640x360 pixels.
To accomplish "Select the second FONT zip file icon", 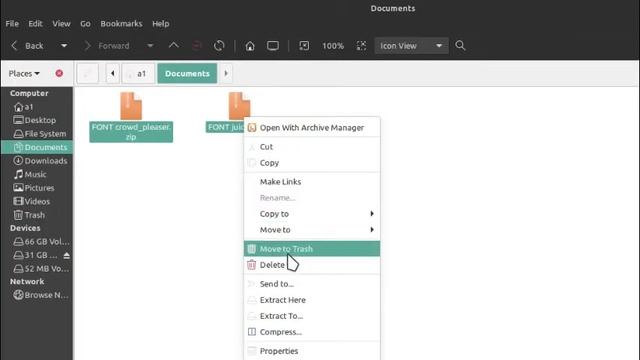I will point(239,106).
